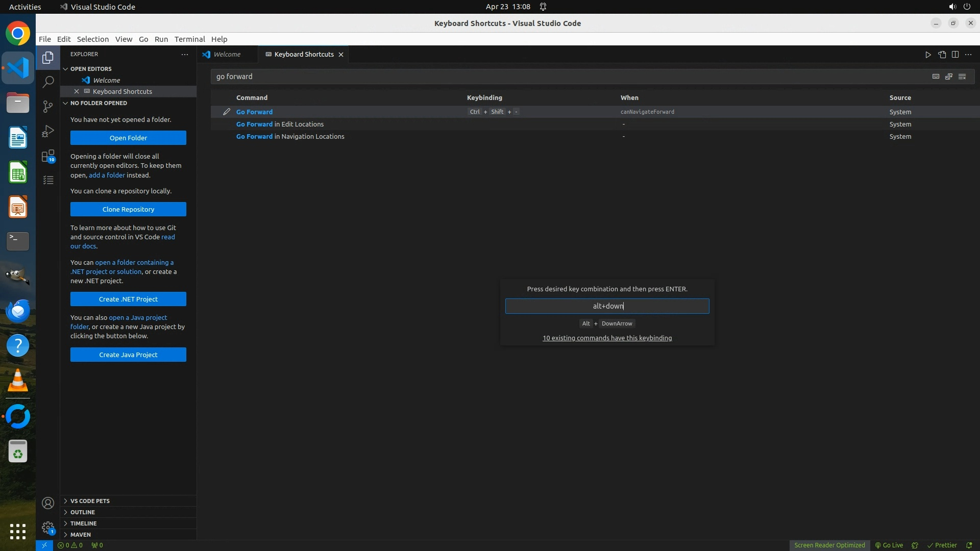Image resolution: width=980 pixels, height=551 pixels.
Task: Collapse the Open Editors section
Action: (x=91, y=69)
